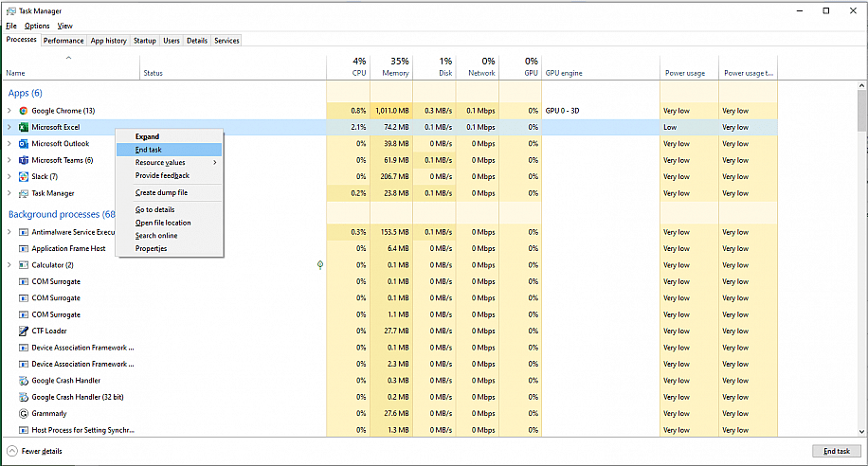Choose Open file location option
The image size is (868, 466).
coord(169,223)
